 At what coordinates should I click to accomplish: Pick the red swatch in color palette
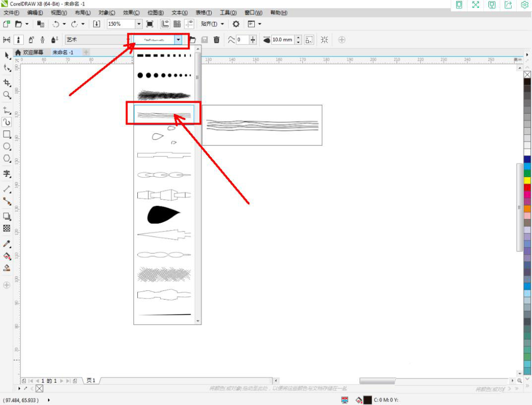(527, 187)
